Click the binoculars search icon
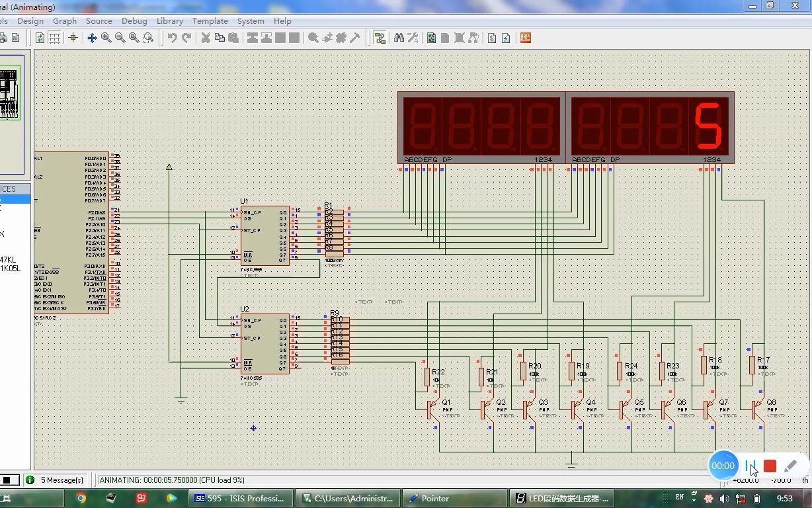812x508 pixels. [x=399, y=38]
